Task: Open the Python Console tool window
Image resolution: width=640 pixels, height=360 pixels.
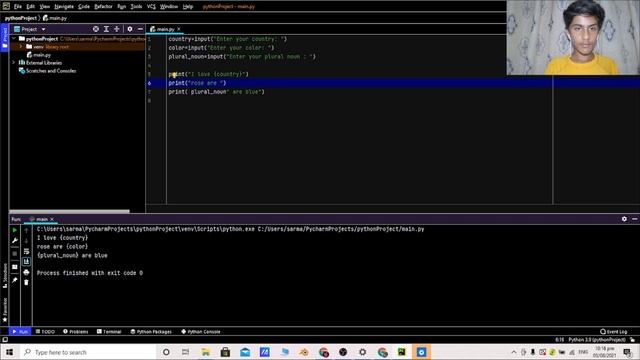Action: tap(201, 332)
